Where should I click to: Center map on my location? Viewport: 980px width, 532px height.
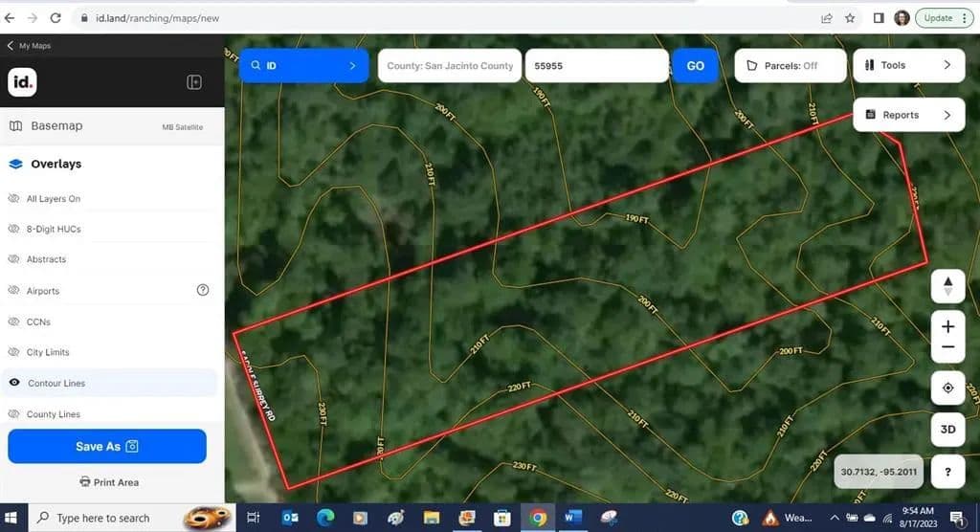(947, 388)
